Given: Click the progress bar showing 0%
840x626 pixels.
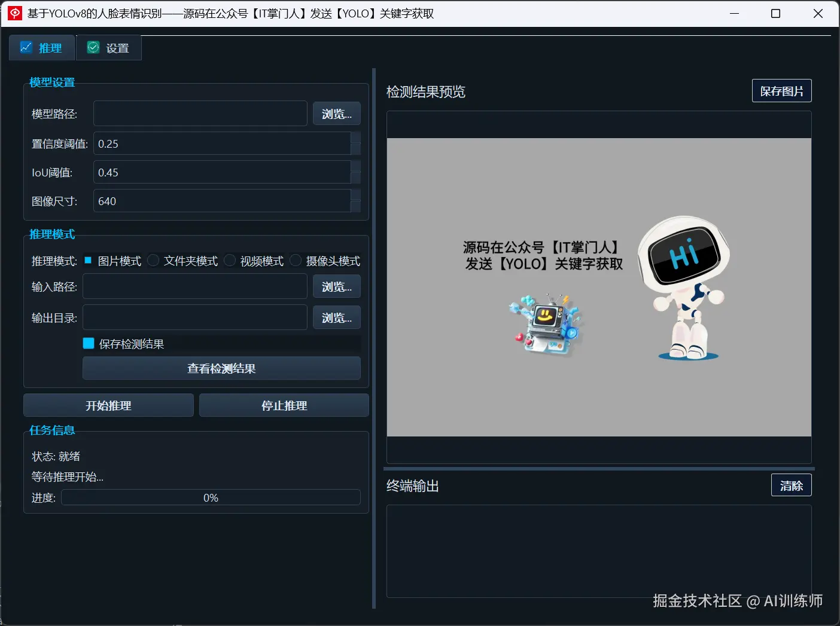Looking at the screenshot, I should click(x=211, y=497).
